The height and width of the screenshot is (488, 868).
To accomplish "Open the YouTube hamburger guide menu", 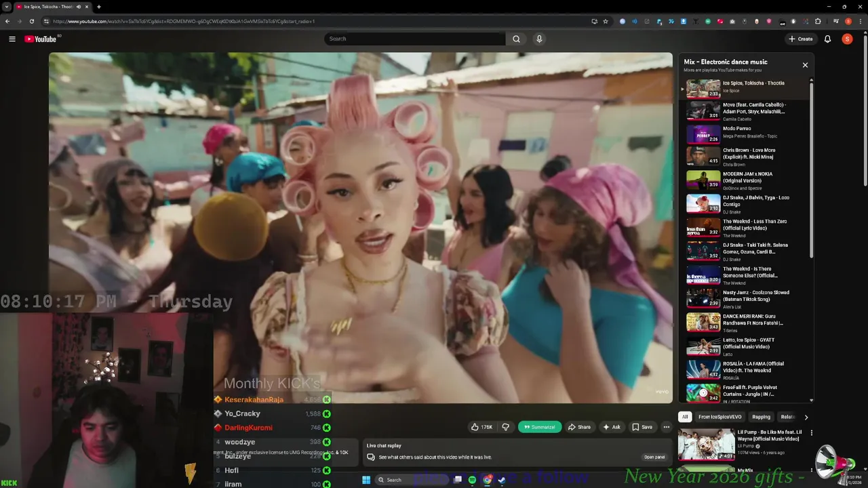I will tap(12, 39).
